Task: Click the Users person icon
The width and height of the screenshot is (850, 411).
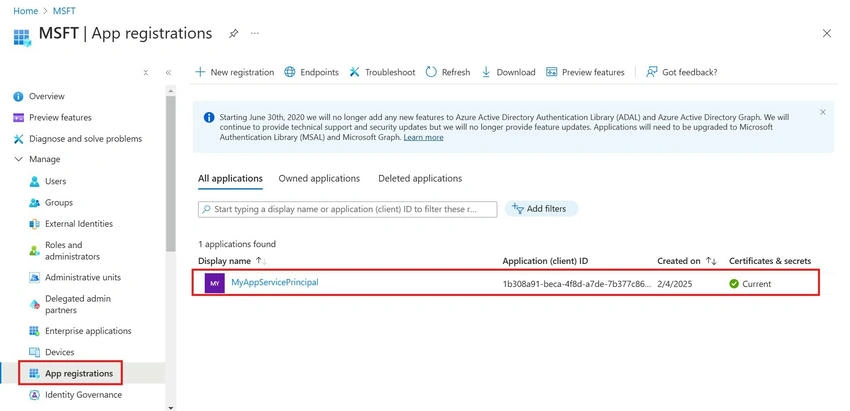Action: [35, 181]
